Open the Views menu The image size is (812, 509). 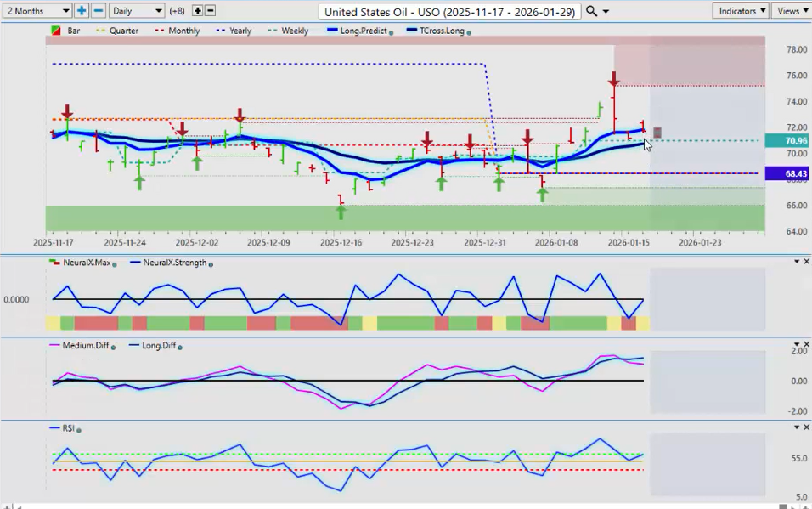(x=791, y=11)
